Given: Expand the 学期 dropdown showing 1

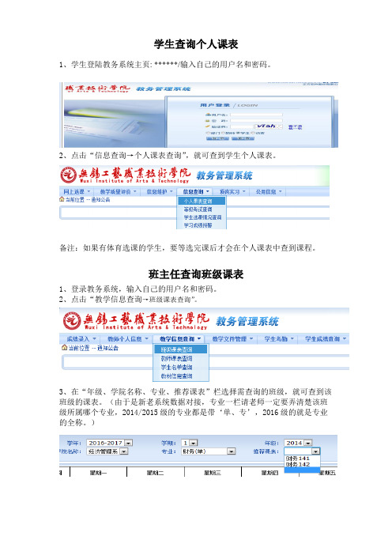Looking at the screenshot, I should coord(189,443).
